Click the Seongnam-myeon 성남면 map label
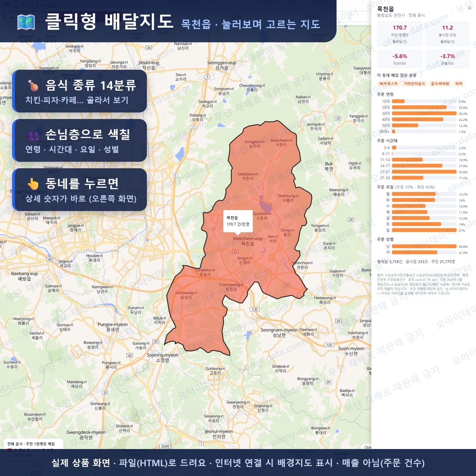 pyautogui.click(x=279, y=332)
